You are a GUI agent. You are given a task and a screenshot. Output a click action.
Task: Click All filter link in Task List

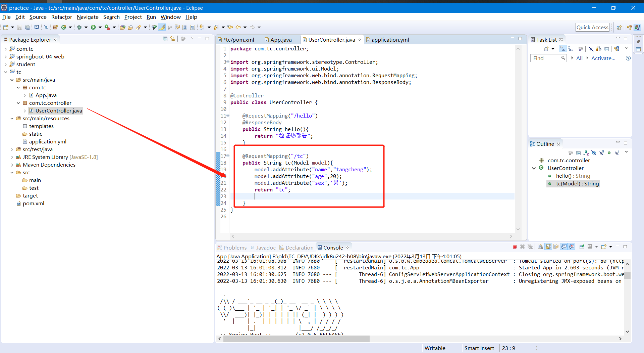[x=579, y=58]
